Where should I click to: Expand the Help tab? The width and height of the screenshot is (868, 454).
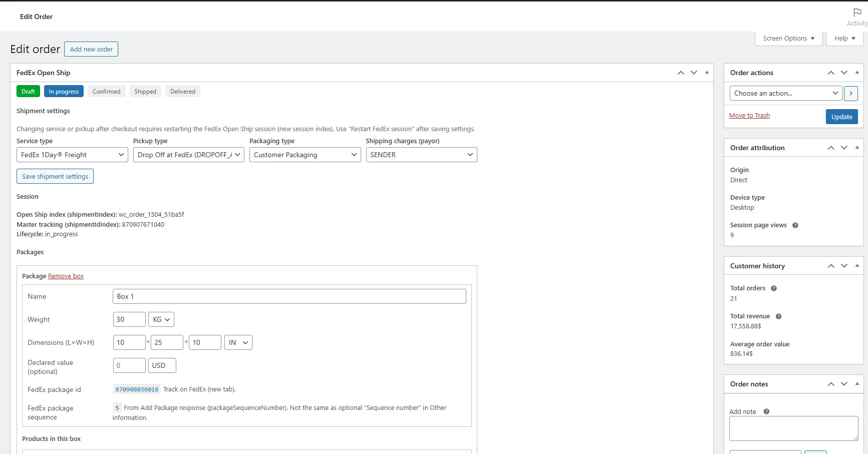tap(844, 39)
